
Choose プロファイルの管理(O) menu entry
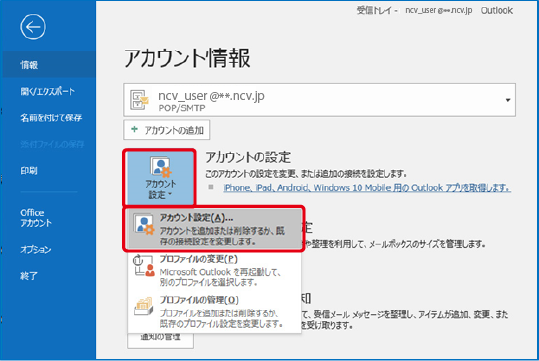pos(214,311)
